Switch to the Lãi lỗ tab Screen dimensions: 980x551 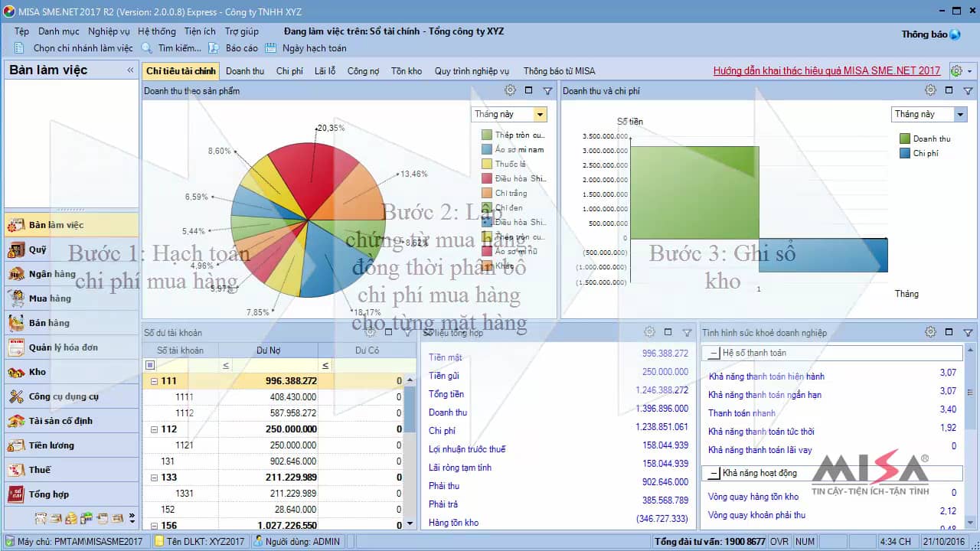click(325, 71)
